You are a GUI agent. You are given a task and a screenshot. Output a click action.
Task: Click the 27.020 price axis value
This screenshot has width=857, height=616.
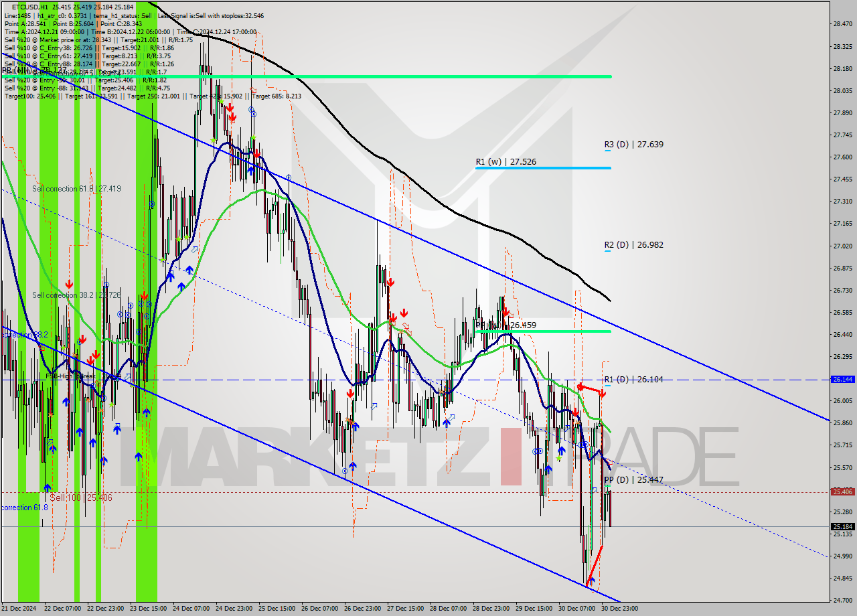(842, 246)
